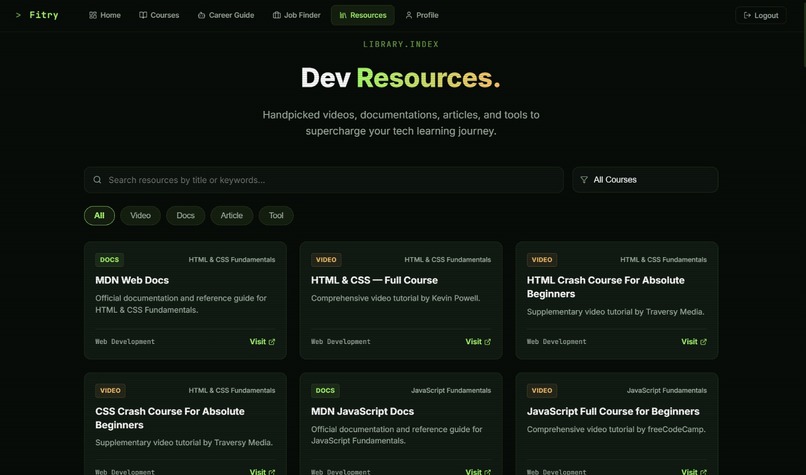806x475 pixels.
Task: Filter resources by Video chip
Action: pos(140,215)
